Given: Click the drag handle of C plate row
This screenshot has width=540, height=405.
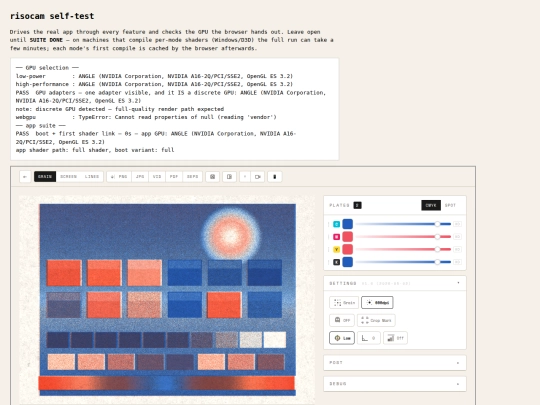Looking at the screenshot, I should pyautogui.click(x=329, y=224).
